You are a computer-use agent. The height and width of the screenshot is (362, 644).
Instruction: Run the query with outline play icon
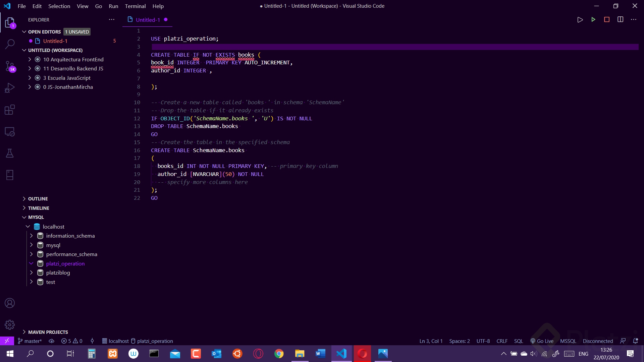[x=580, y=20]
